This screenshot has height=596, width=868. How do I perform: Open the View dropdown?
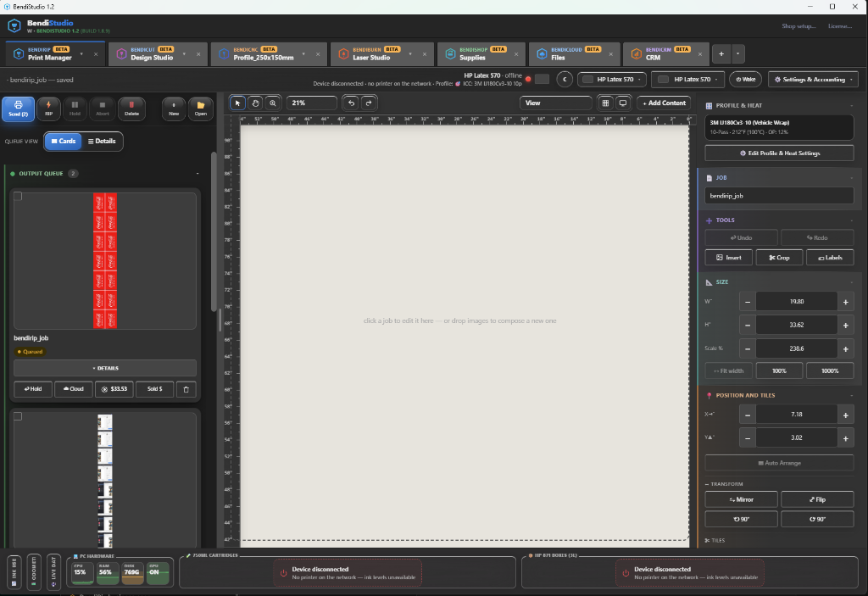point(556,103)
